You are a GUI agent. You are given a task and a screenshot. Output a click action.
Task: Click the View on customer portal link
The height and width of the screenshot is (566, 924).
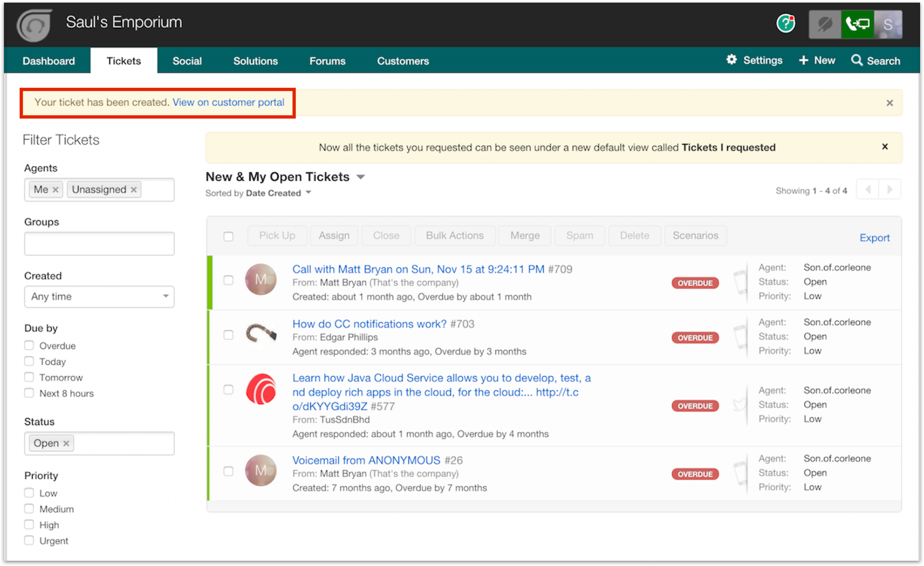click(229, 102)
